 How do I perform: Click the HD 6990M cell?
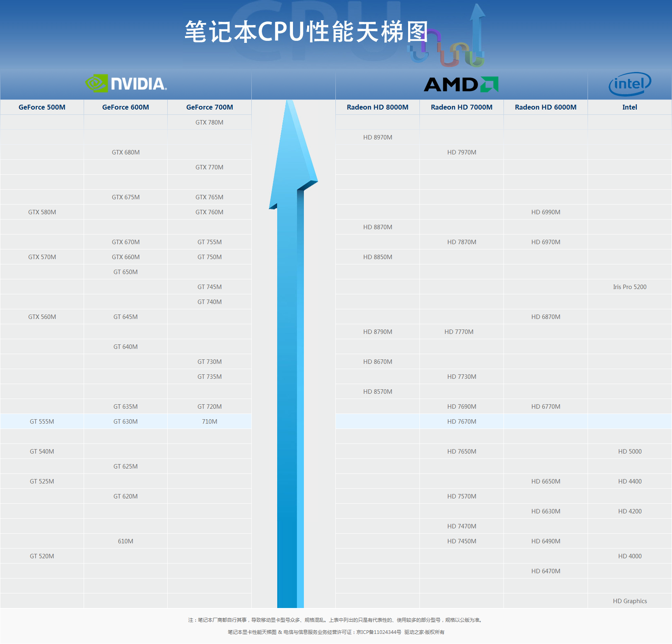(x=546, y=212)
